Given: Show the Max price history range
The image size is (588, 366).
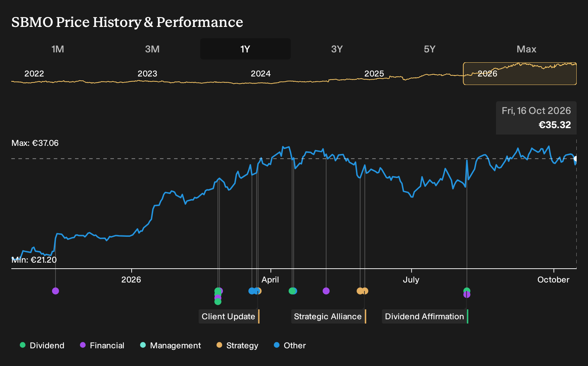Looking at the screenshot, I should [x=526, y=49].
